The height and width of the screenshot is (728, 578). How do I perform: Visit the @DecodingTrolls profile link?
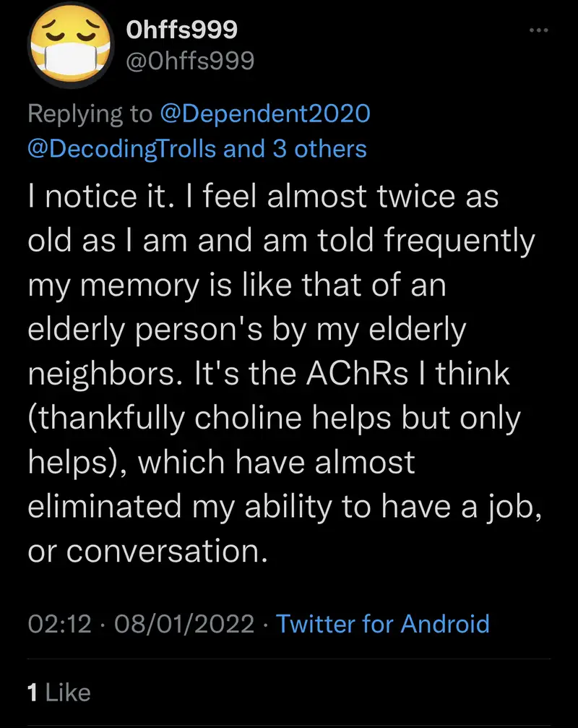[121, 149]
